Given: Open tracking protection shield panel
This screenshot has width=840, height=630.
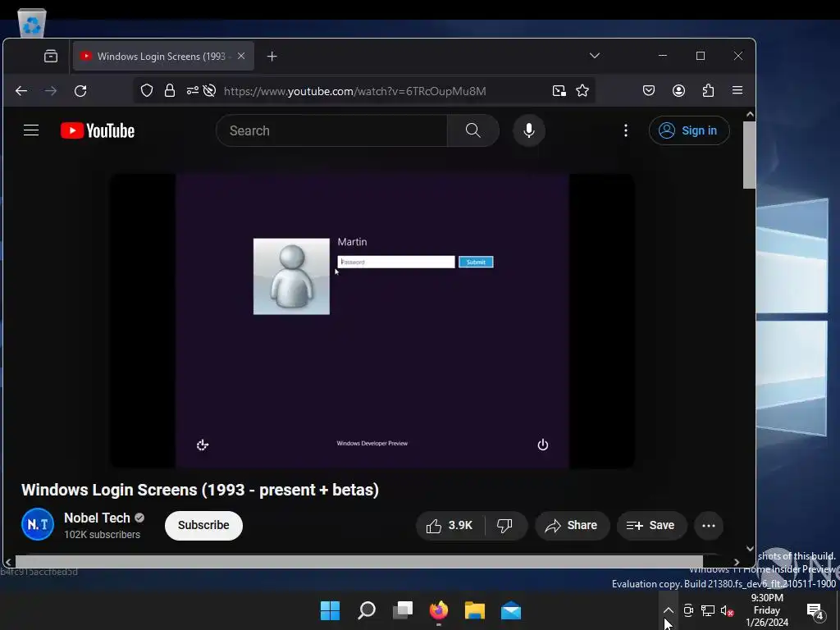Looking at the screenshot, I should (147, 90).
